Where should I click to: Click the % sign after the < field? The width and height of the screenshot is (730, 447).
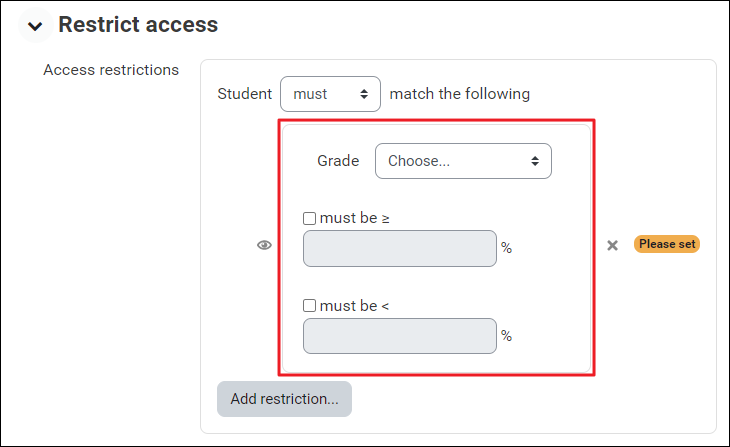pos(507,336)
